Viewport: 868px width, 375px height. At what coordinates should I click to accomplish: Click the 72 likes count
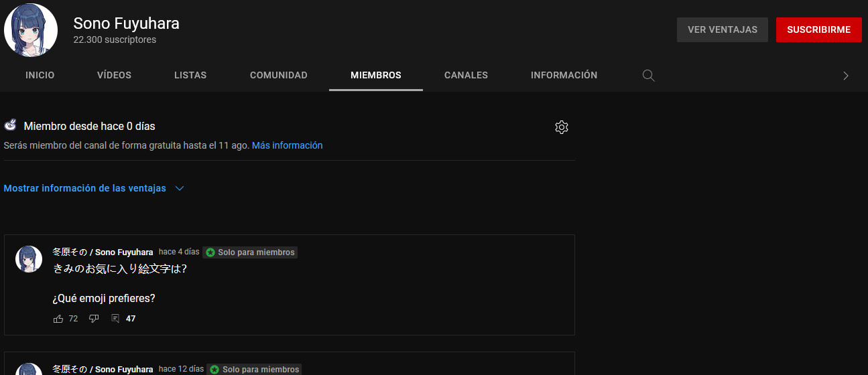pyautogui.click(x=74, y=319)
